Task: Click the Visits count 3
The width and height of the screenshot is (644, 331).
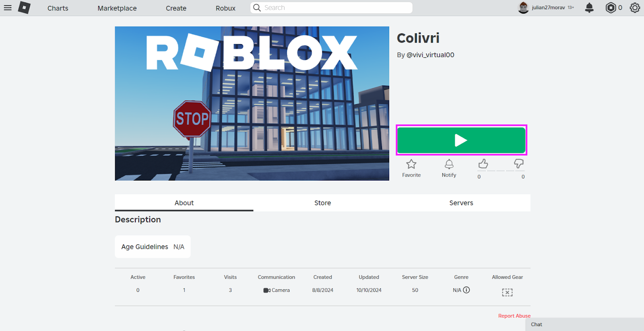Action: point(230,290)
